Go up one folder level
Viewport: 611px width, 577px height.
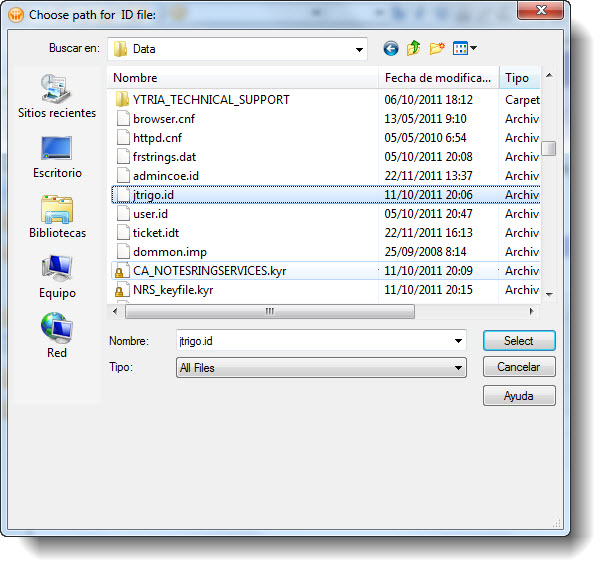pyautogui.click(x=413, y=48)
